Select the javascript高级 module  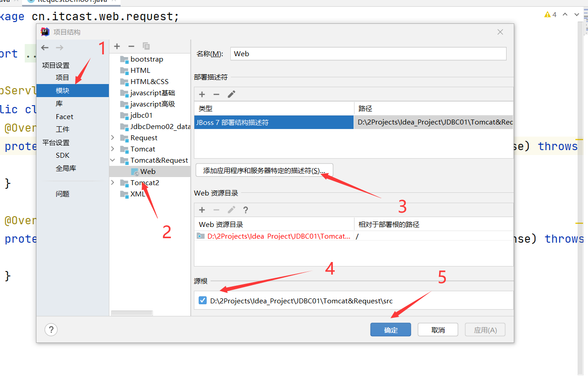[x=153, y=104]
